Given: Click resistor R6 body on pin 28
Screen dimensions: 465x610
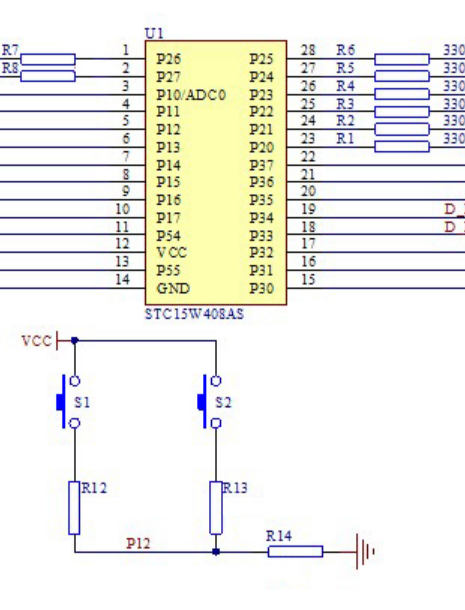Looking at the screenshot, I should click(x=402, y=59).
